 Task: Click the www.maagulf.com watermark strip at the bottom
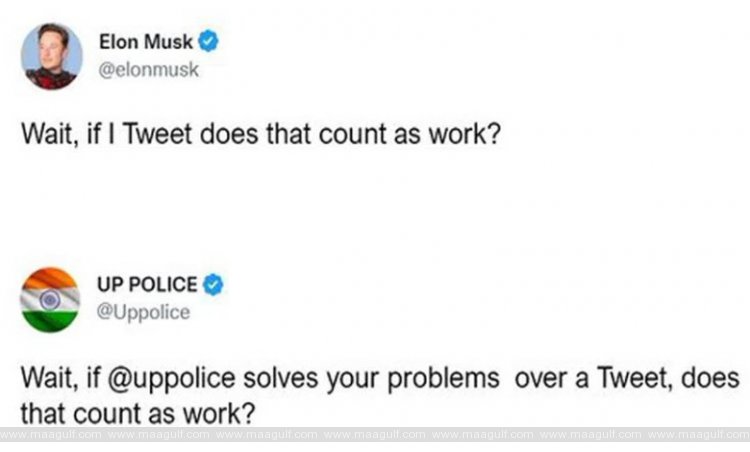[x=375, y=435]
